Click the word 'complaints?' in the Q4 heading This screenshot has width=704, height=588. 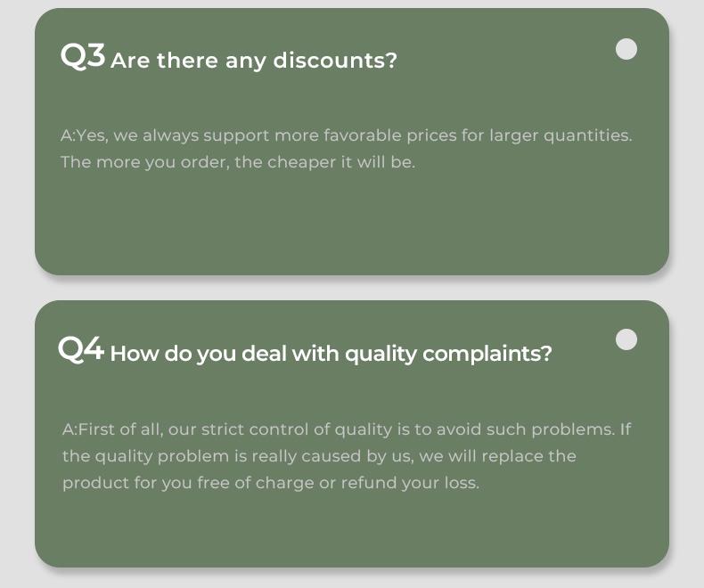(x=487, y=354)
